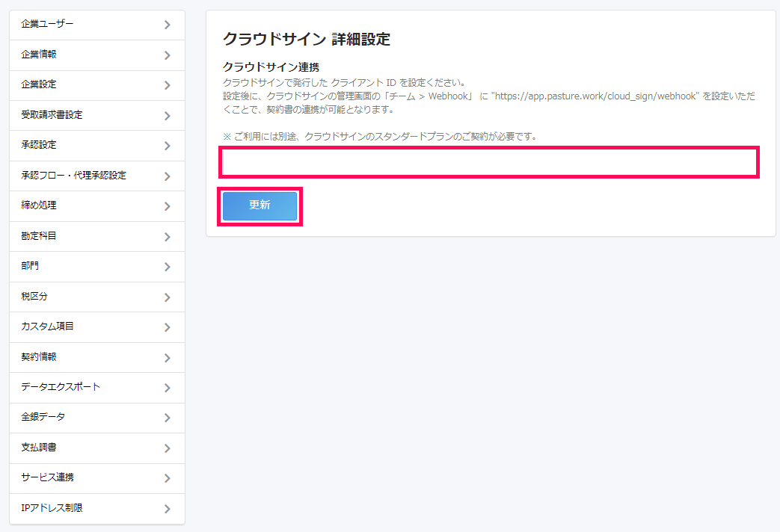Click the 更新 button

260,205
